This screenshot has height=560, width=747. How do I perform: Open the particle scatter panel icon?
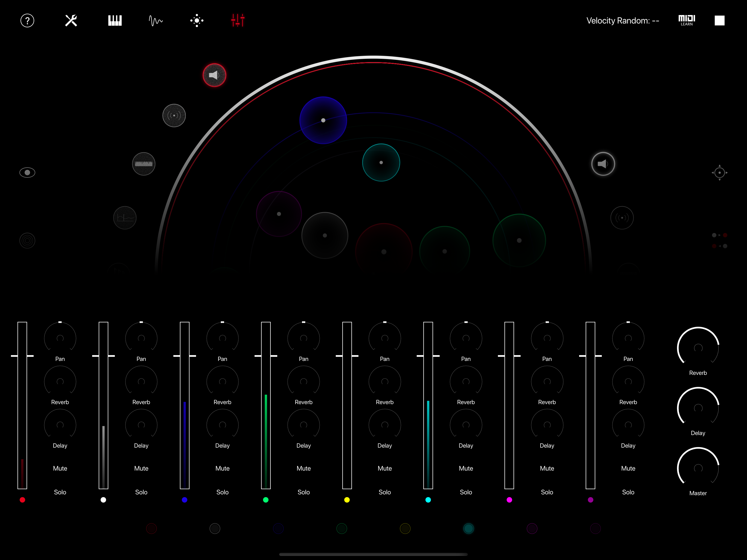point(197,20)
